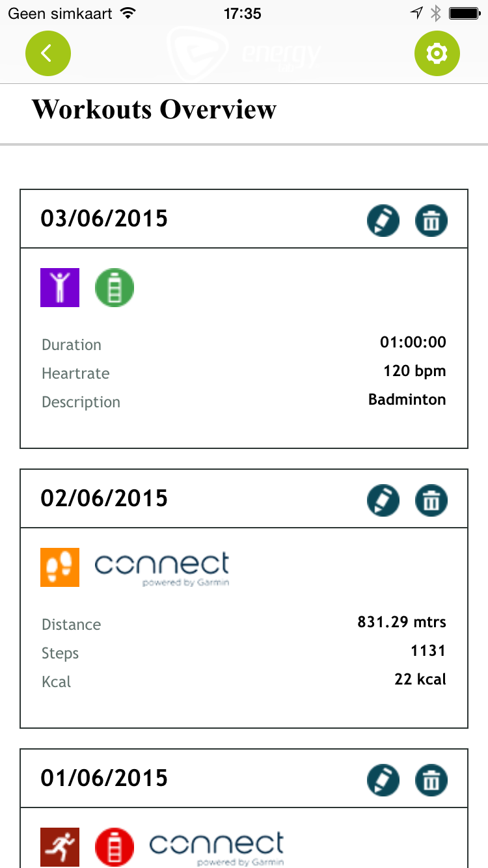Tap the green battery energy icon
The width and height of the screenshot is (488, 868).
pos(115,287)
